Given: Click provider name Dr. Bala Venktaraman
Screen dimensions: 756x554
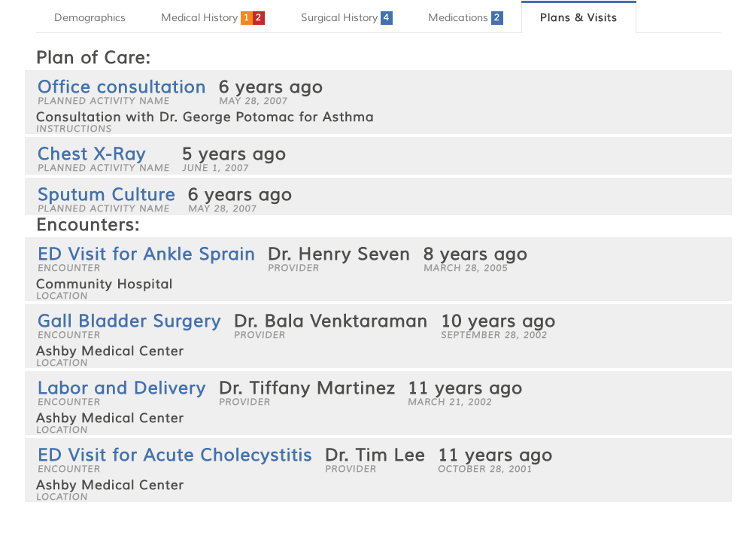Looking at the screenshot, I should tap(330, 322).
